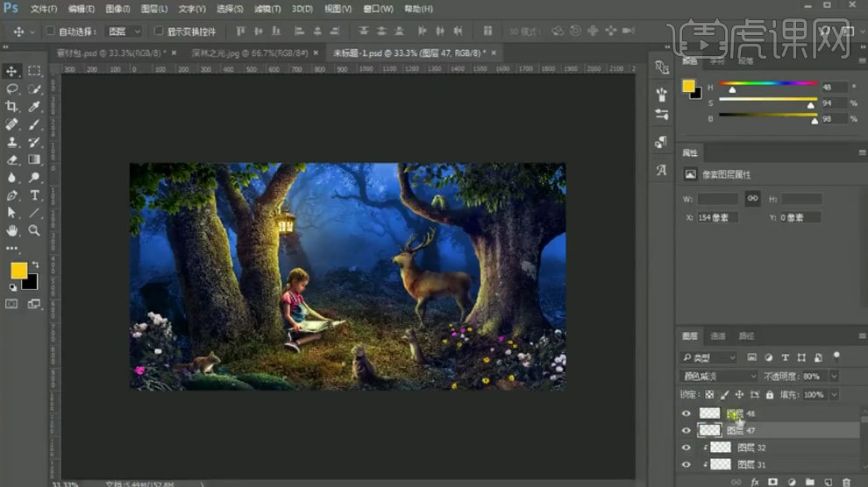Select the Clone Stamp tool

(11, 142)
